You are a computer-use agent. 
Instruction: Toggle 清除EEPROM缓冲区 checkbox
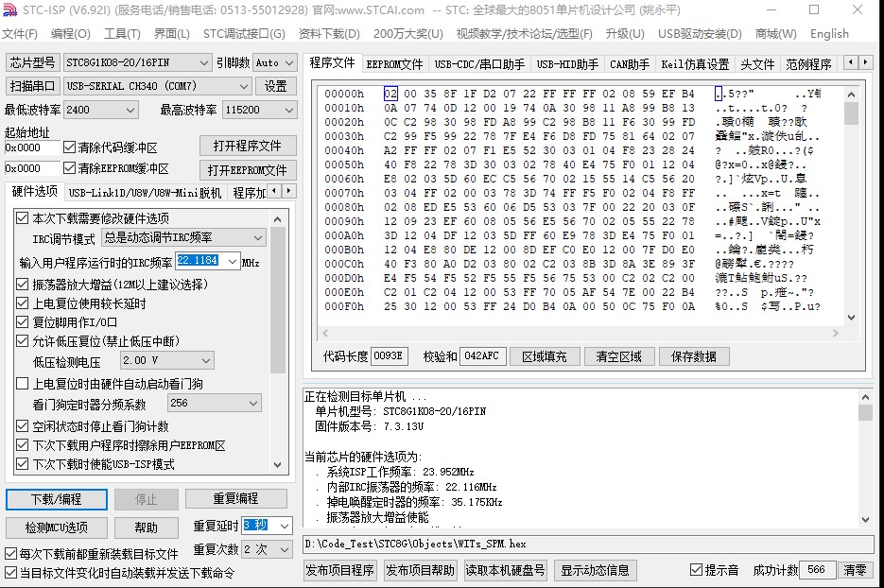(69, 168)
